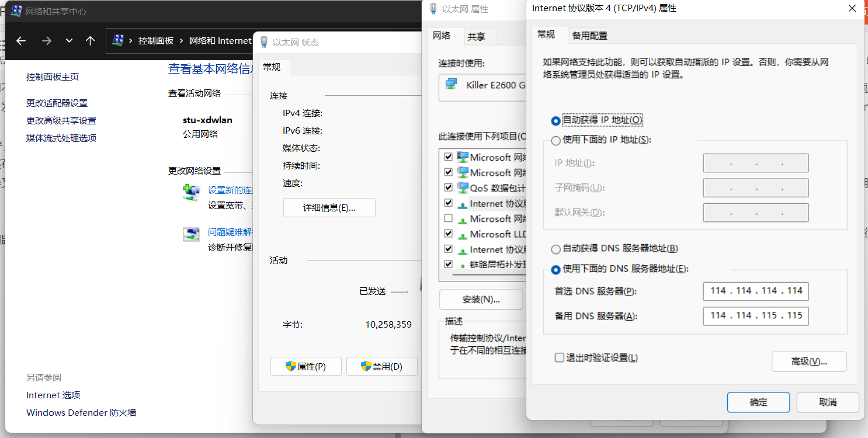Open 更改高级共享设置 in the sidebar
The width and height of the screenshot is (868, 438).
61,120
